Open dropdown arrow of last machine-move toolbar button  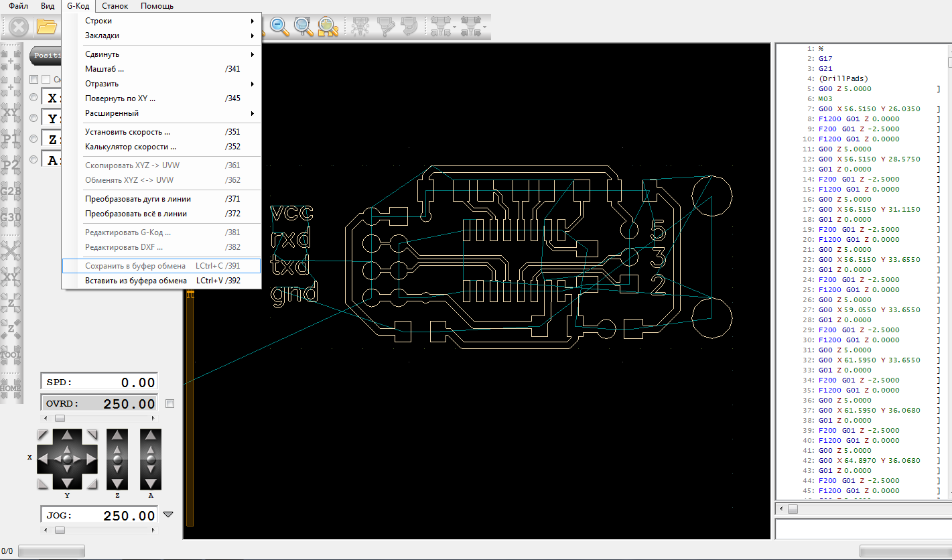[484, 27]
